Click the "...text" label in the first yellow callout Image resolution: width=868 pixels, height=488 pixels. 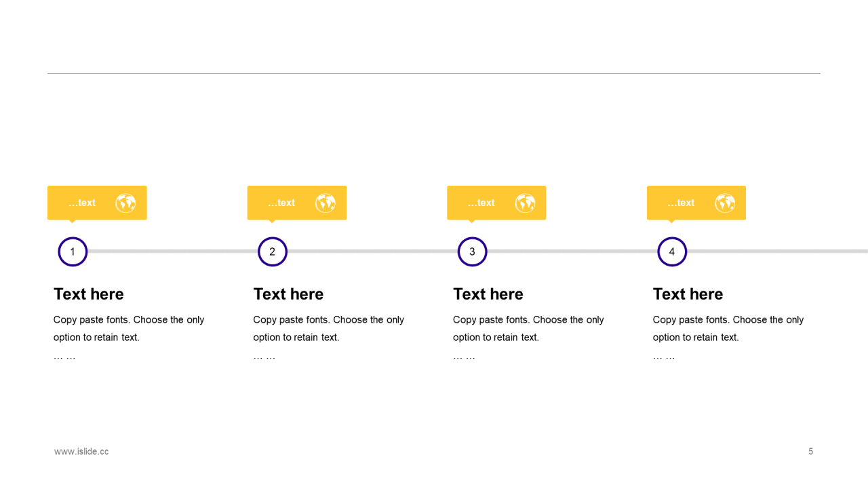(x=82, y=203)
